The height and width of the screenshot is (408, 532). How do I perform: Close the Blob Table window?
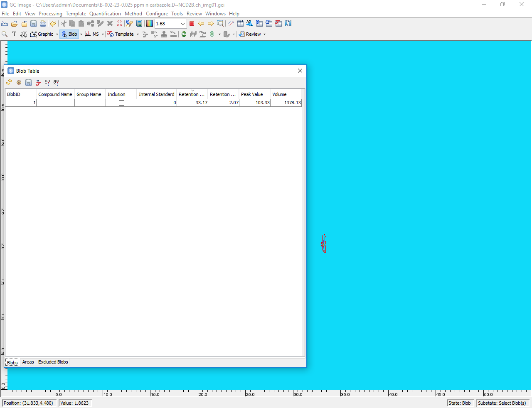300,71
